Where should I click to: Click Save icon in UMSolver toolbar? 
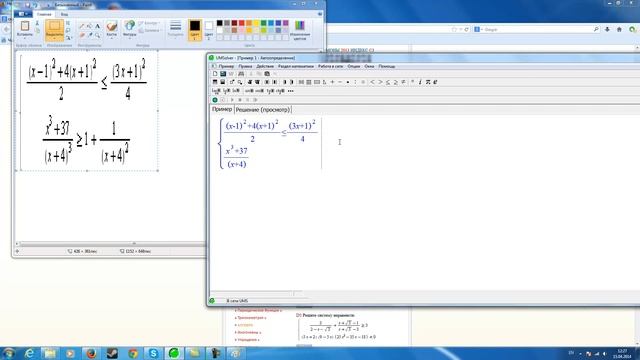pyautogui.click(x=223, y=74)
